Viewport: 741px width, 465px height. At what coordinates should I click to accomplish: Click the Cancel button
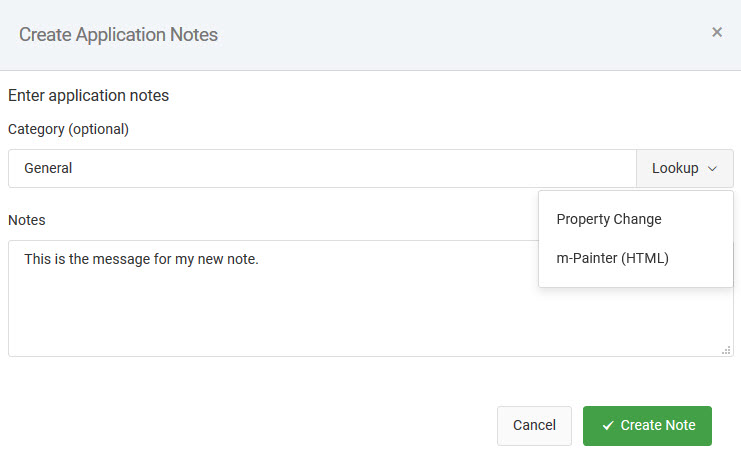[x=534, y=425]
